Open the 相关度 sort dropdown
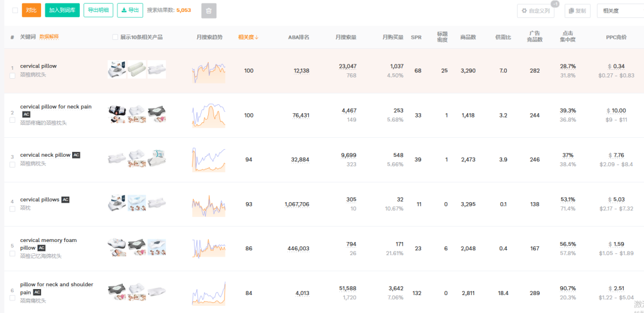Image resolution: width=644 pixels, height=313 pixels. point(620,10)
